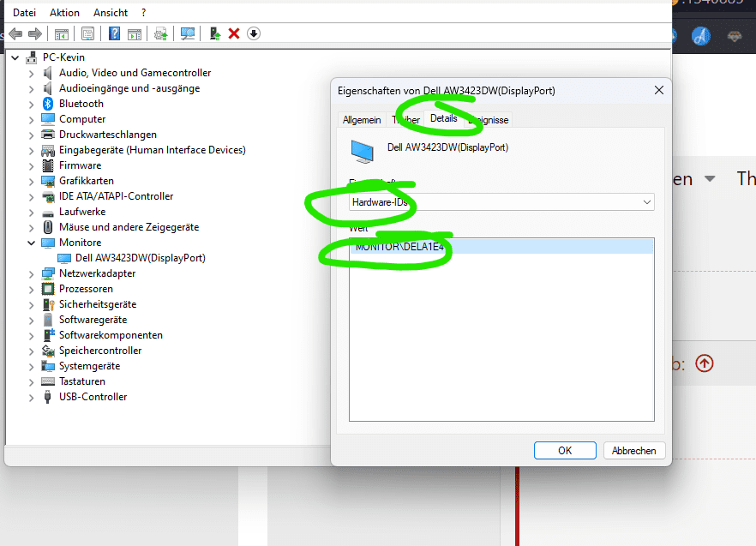
Task: Expand the Softwaregeräte category chevron
Action: click(32, 321)
